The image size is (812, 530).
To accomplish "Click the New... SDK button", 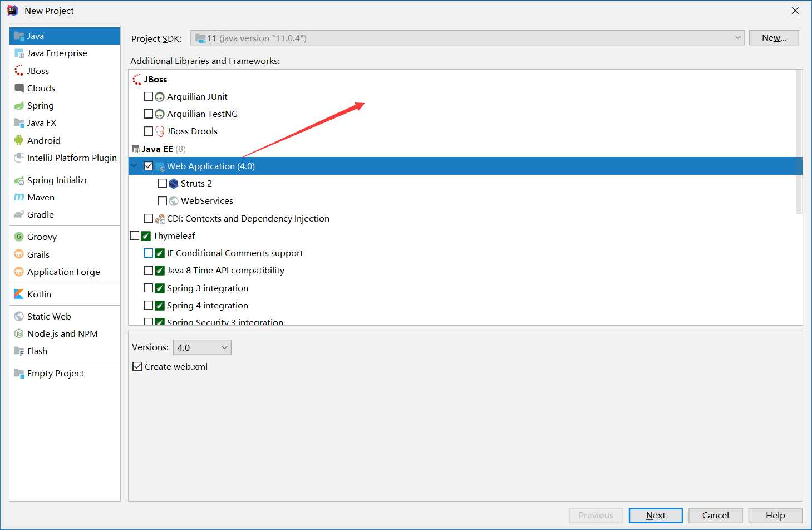I will point(774,38).
